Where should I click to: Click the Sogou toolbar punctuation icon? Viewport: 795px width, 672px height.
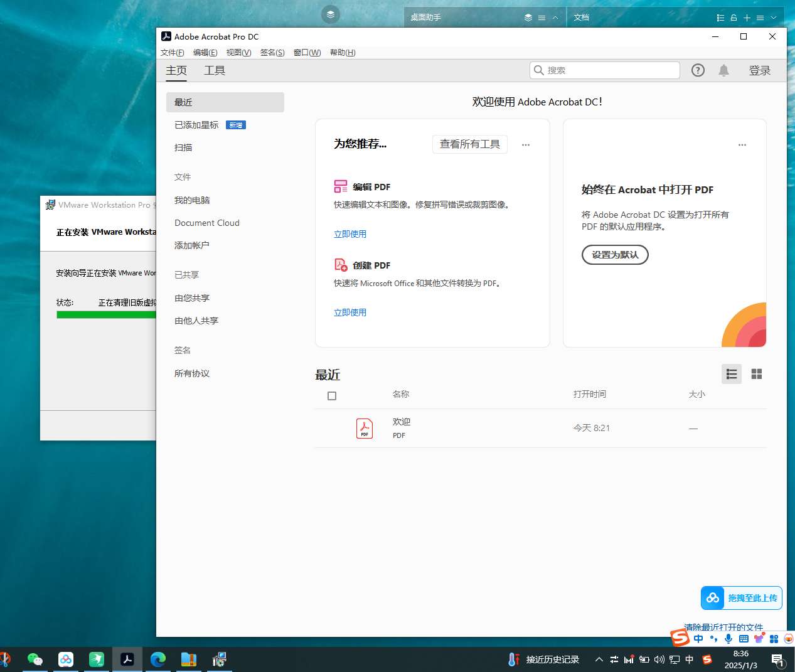[x=713, y=639]
